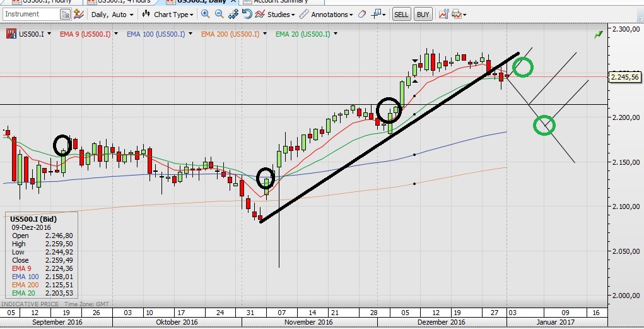Viewport: 644px width, 329px height.
Task: Click the 2.150,00 price axis label
Action: coord(626,162)
